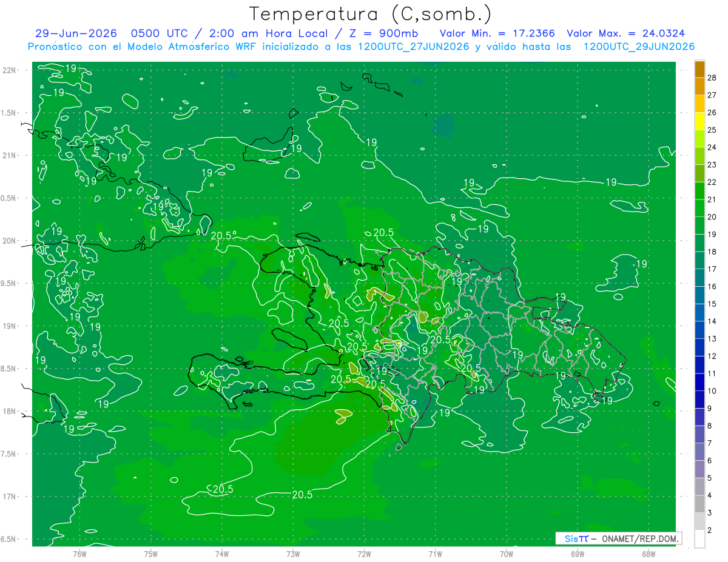
Task: Click the title 'Temperatura (C,somb.)'
Action: pyautogui.click(x=371, y=14)
